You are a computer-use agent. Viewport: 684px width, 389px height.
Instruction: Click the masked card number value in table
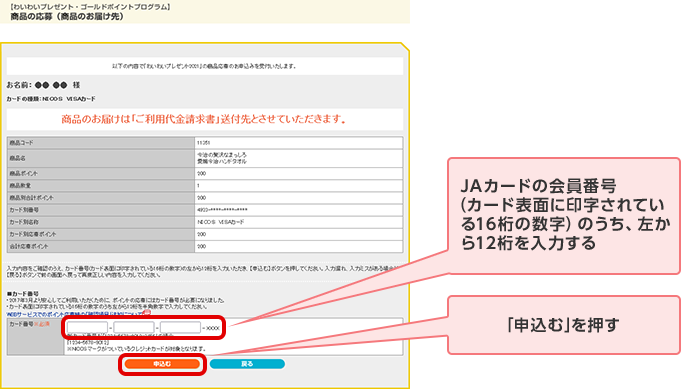[x=222, y=210]
